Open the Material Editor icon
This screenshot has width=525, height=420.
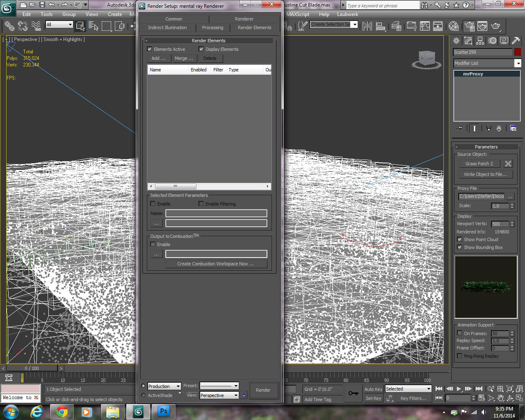[453, 26]
